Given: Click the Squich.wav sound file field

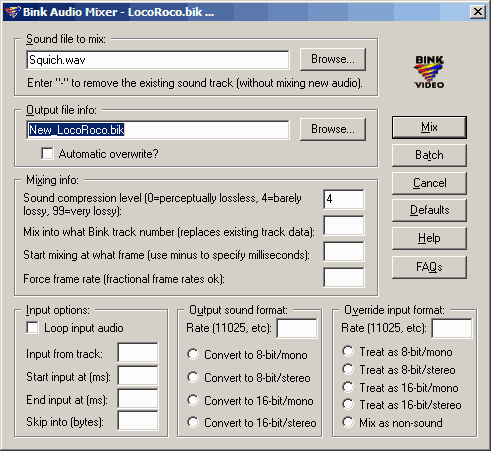Looking at the screenshot, I should tap(158, 60).
